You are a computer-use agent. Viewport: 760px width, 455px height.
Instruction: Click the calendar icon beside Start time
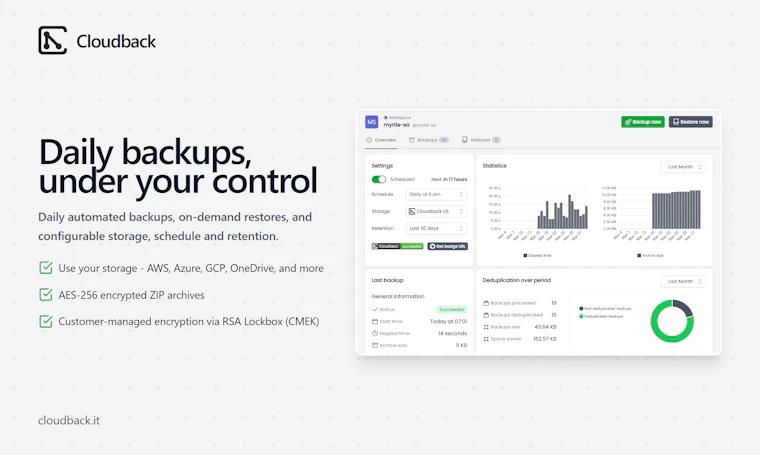(x=375, y=321)
